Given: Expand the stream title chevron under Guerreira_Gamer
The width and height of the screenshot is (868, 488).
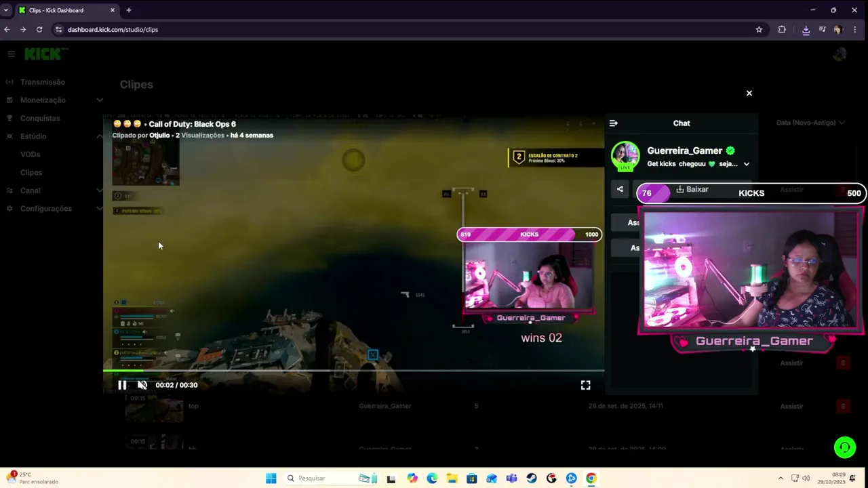Looking at the screenshot, I should tap(747, 164).
